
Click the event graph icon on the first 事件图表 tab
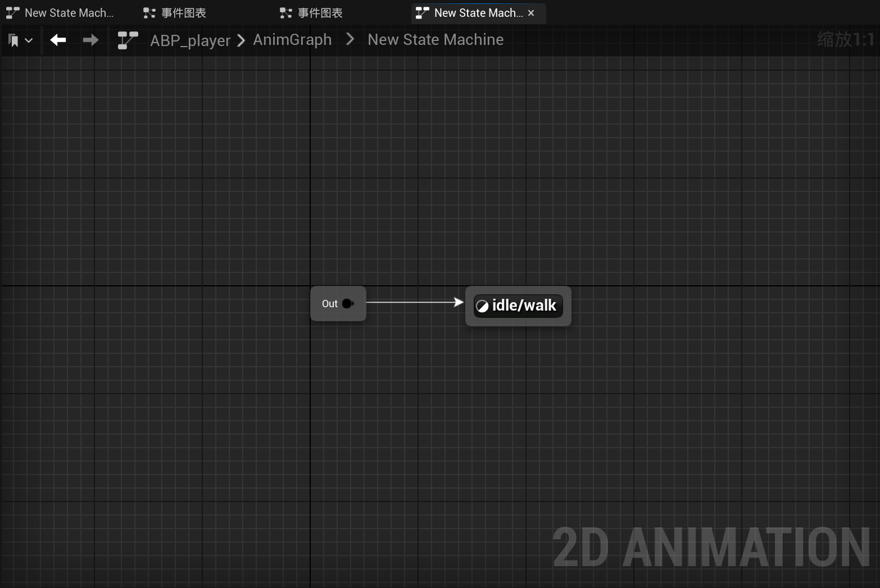(149, 13)
